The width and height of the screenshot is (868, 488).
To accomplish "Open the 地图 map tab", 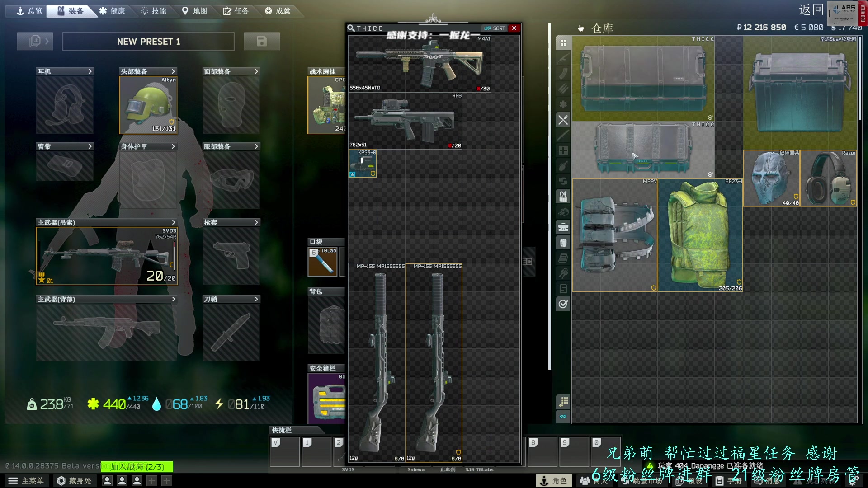I will coord(195,11).
